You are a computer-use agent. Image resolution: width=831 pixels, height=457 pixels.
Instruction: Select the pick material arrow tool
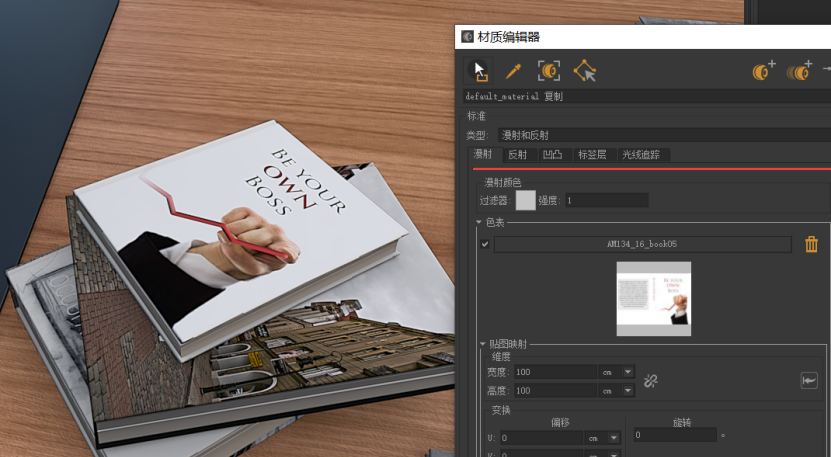tap(479, 71)
